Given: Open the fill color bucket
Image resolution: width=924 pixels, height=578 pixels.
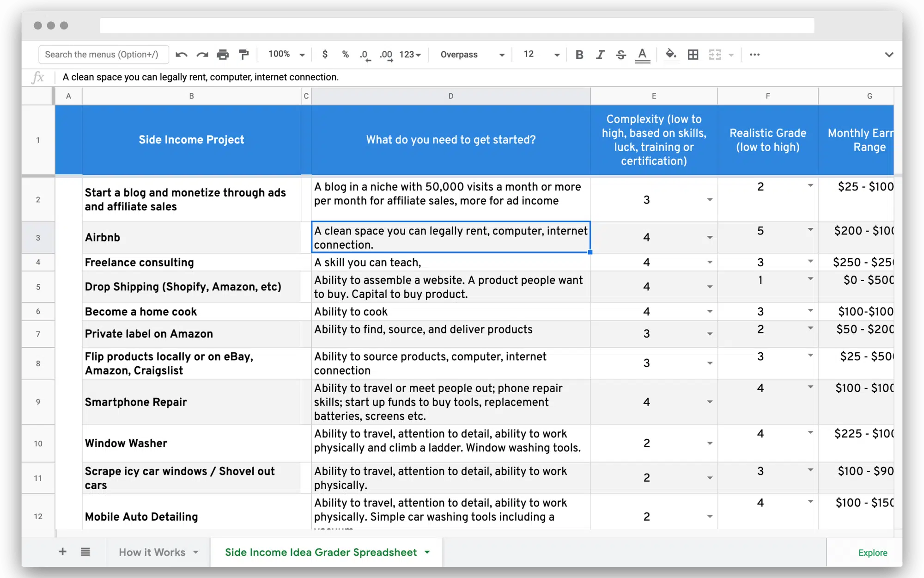Looking at the screenshot, I should [670, 55].
